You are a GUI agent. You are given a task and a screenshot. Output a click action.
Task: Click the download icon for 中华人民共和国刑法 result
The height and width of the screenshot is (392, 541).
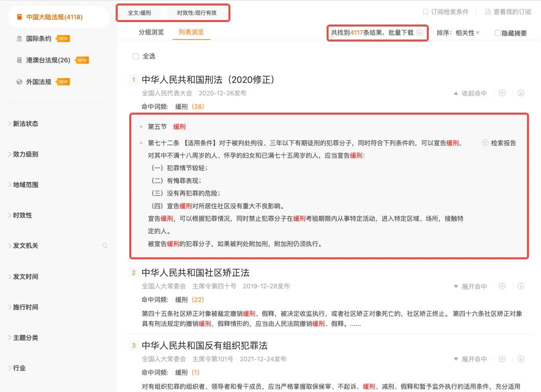tap(521, 93)
